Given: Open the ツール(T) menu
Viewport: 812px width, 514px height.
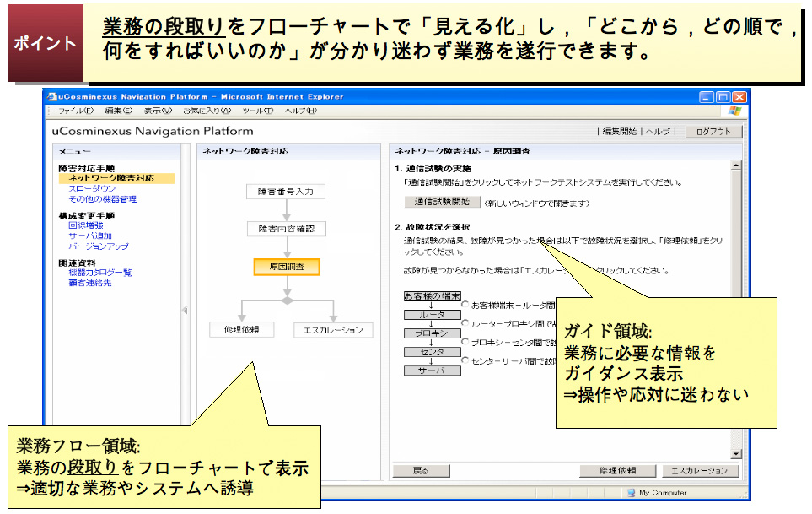Looking at the screenshot, I should pos(258,111).
